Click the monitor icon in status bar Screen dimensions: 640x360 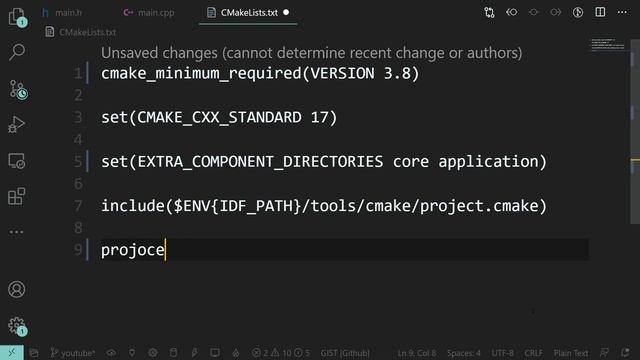click(215, 353)
